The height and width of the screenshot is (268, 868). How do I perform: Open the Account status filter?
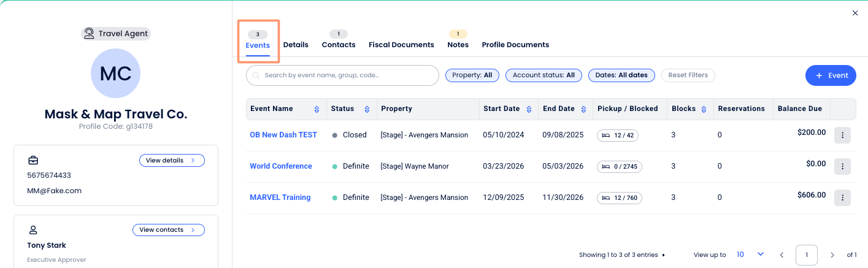543,75
